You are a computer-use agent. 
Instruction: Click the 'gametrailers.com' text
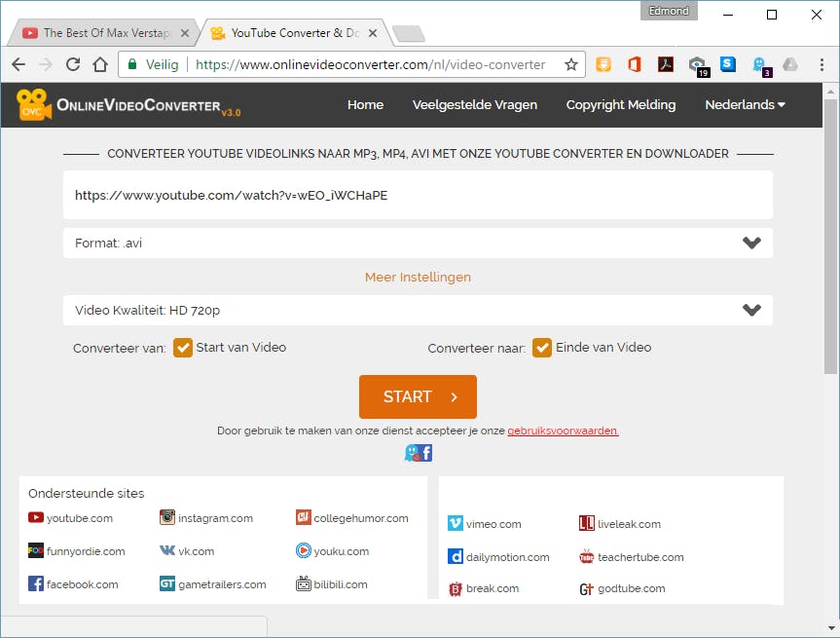point(222,584)
